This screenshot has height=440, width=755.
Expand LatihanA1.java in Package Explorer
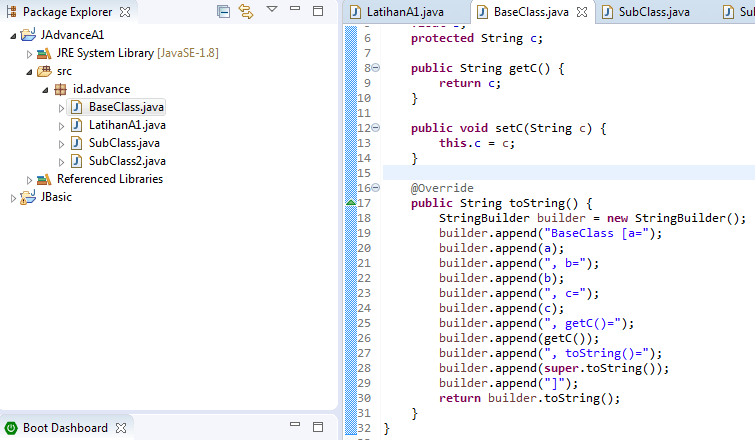tap(61, 126)
